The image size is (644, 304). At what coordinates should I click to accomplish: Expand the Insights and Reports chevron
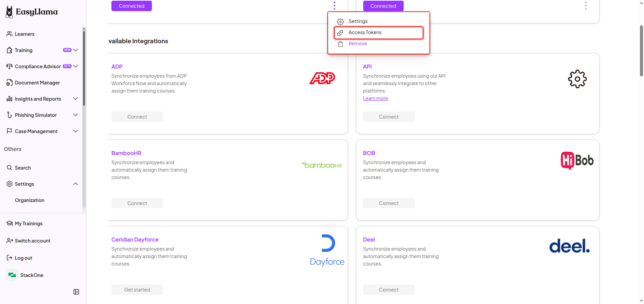pyautogui.click(x=76, y=99)
